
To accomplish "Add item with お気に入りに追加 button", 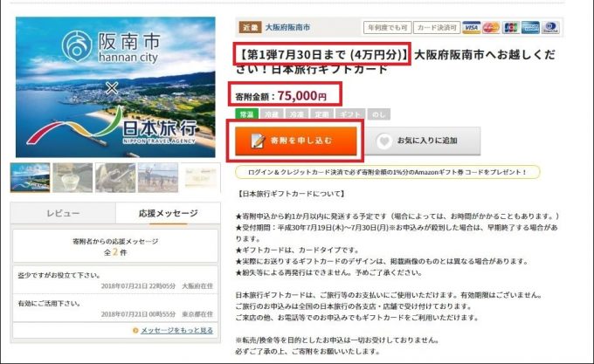I will pos(423,141).
